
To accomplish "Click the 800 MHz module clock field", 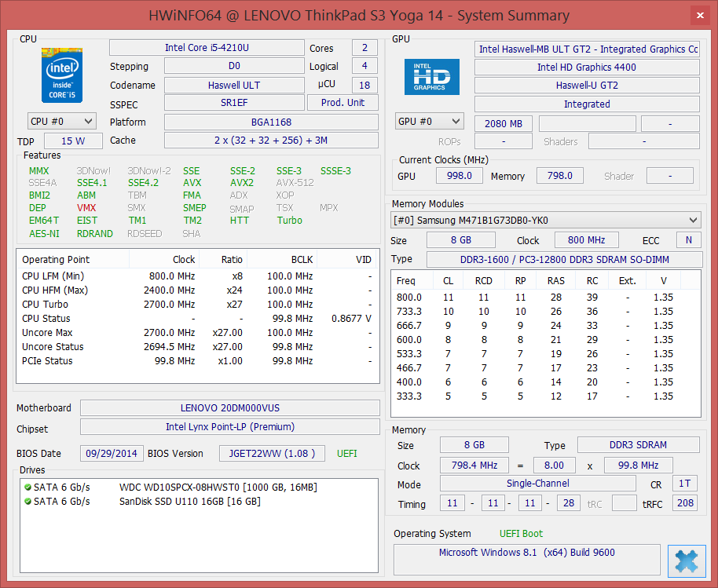I will pos(587,239).
